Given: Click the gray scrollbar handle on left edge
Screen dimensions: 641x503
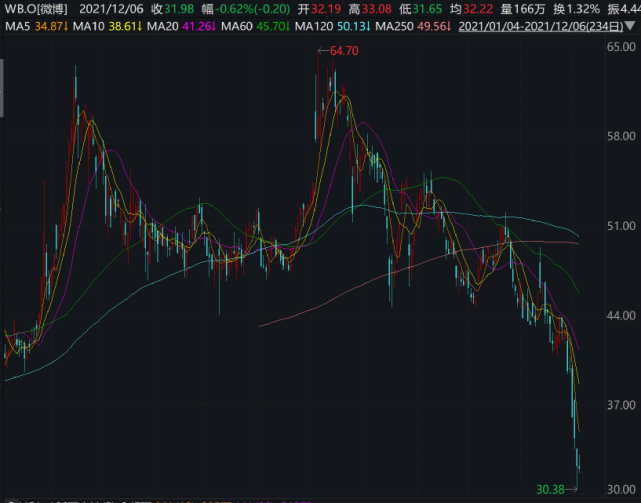Looking at the screenshot, I should click(2, 88).
